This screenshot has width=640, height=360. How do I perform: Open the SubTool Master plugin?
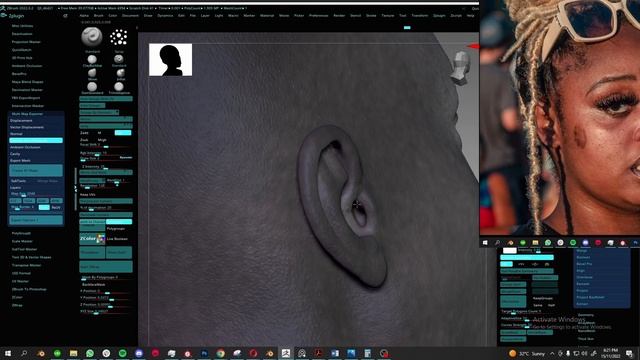24,249
